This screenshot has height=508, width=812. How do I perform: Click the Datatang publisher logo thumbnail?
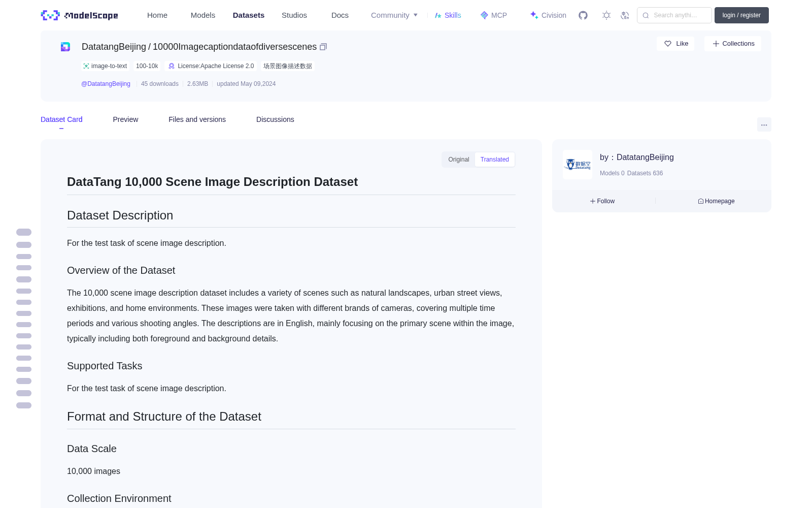tap(578, 165)
